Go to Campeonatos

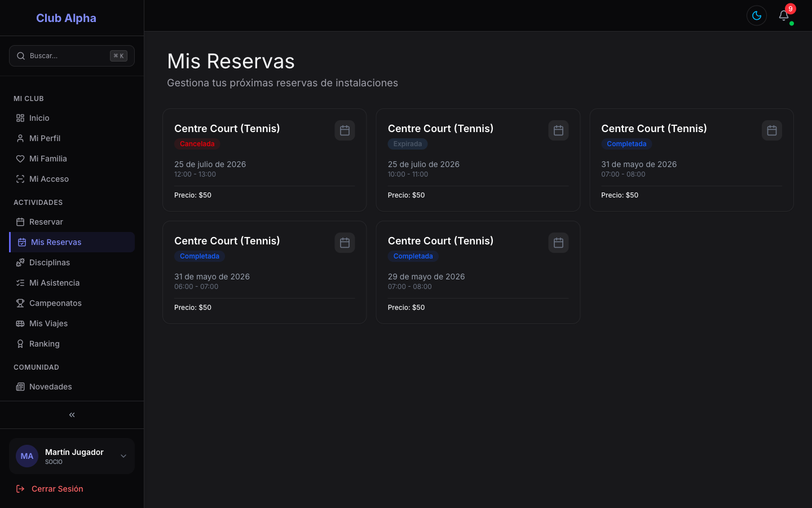72,303
